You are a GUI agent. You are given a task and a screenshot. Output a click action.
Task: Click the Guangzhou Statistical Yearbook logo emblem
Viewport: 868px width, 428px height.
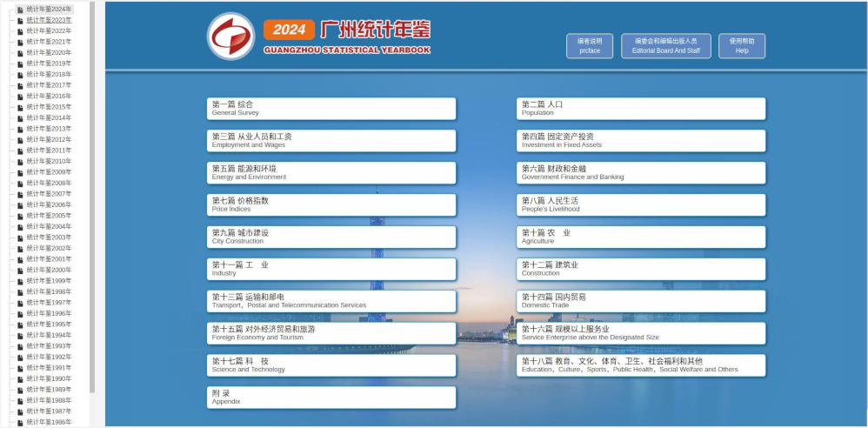(x=230, y=37)
